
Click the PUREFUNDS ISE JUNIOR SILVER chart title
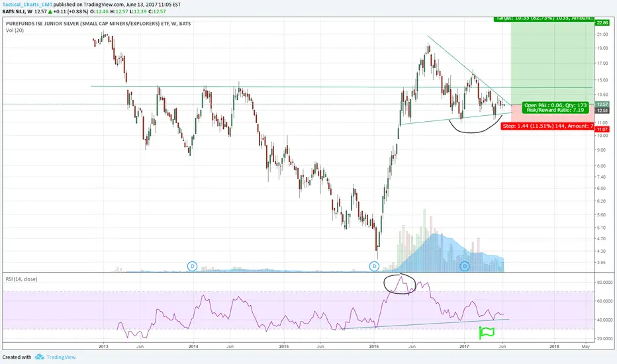[x=99, y=24]
